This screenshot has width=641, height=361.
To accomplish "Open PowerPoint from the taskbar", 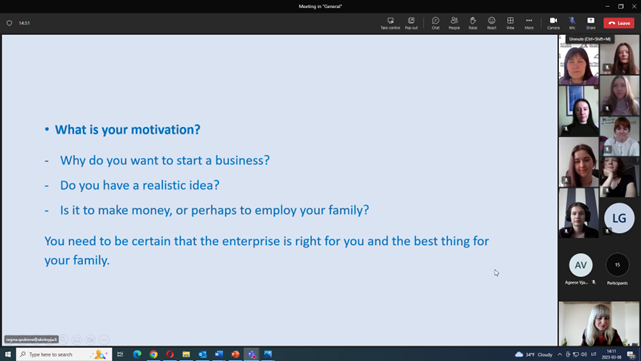I will (x=235, y=354).
